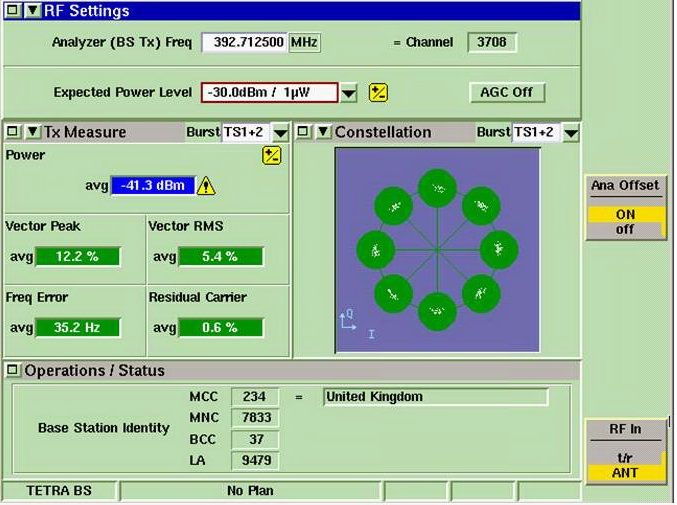
Task: Click the square box icon in RF Settings title
Action: (x=13, y=11)
